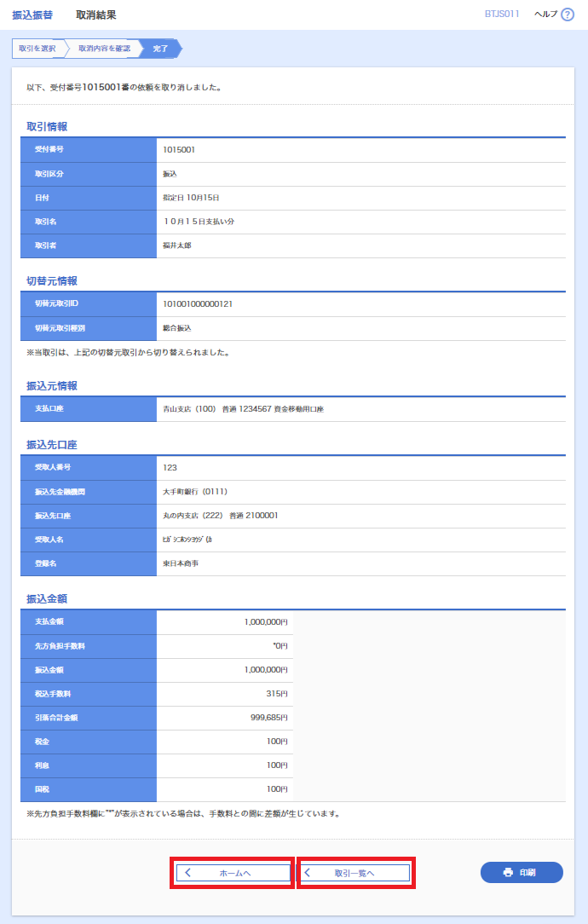
Task: Select the 取消内容を確認 step
Action: click(x=104, y=49)
